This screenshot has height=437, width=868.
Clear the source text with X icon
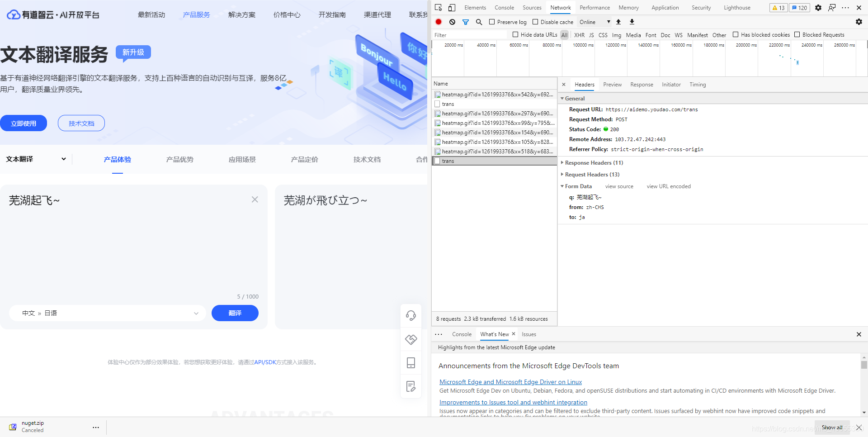pyautogui.click(x=255, y=199)
